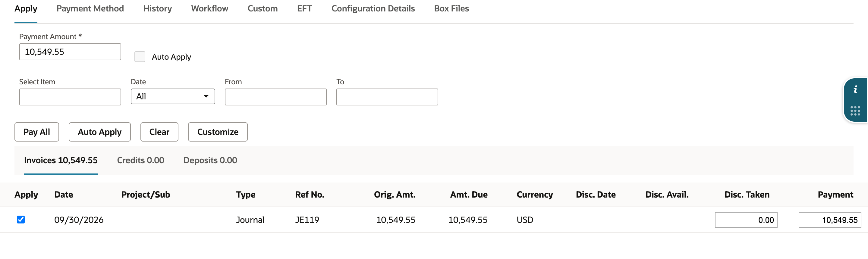Click the Disc. Taken column header
Image resolution: width=868 pixels, height=259 pixels.
point(747,195)
